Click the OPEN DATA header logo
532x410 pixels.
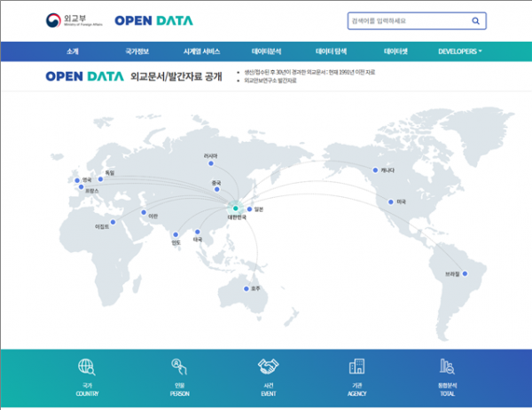coord(153,20)
